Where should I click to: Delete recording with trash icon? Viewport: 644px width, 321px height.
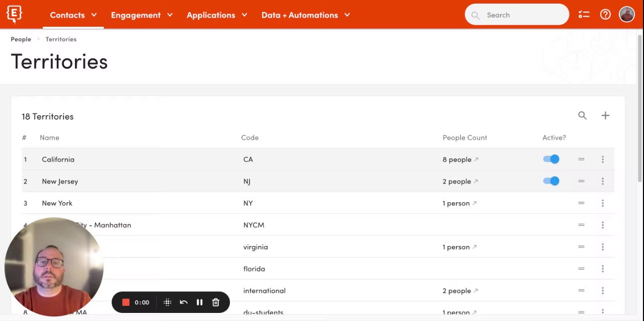216,302
